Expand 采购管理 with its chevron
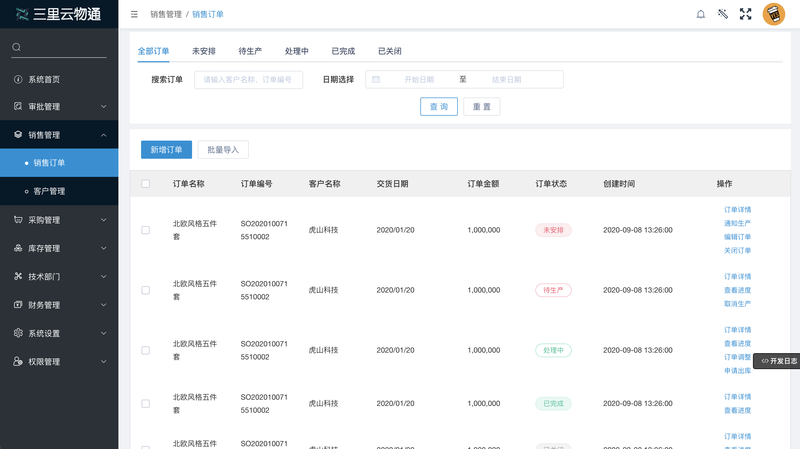Screen dimensions: 800x449 coord(104,220)
